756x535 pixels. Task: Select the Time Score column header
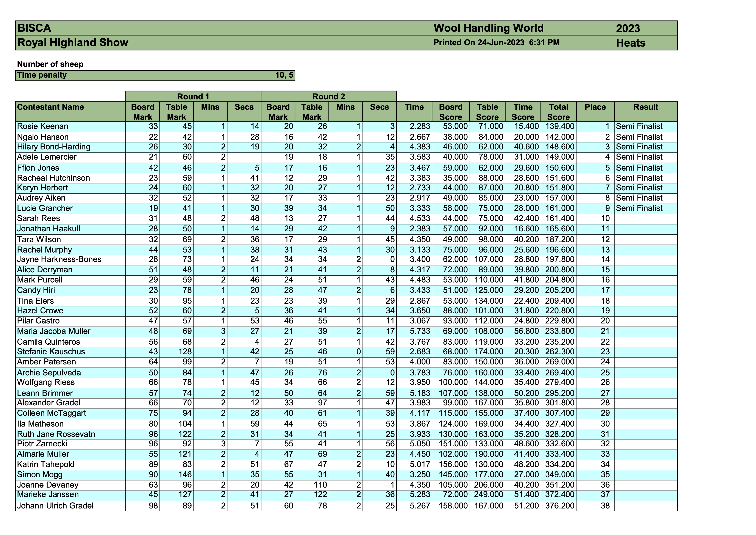tap(523, 112)
